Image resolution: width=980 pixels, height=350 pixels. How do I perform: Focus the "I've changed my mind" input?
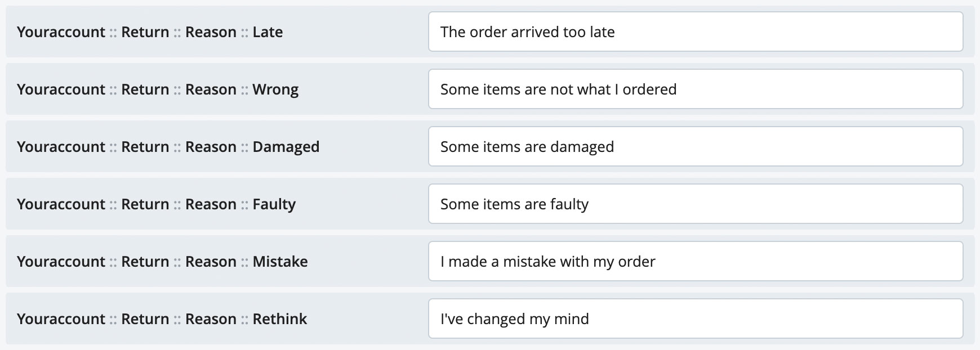pos(695,319)
